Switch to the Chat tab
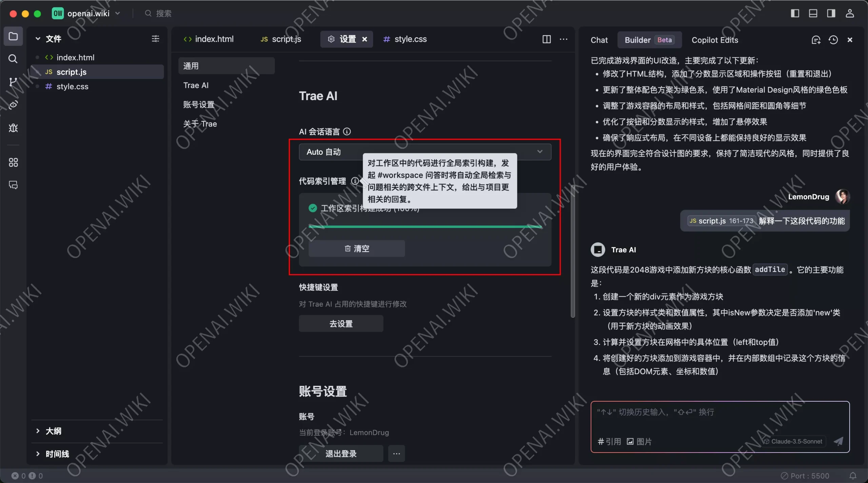Viewport: 868px width, 483px height. (599, 40)
